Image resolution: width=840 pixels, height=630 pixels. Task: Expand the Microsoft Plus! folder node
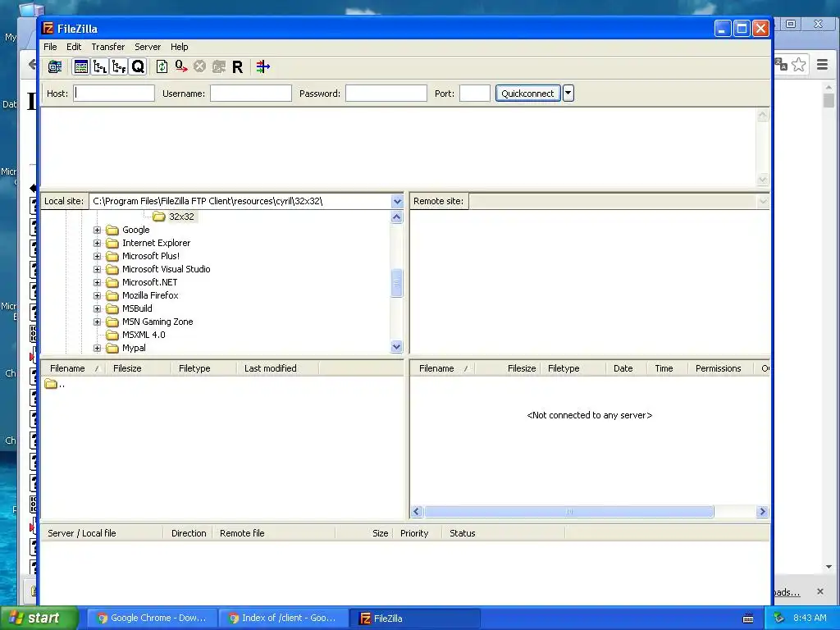coord(97,256)
